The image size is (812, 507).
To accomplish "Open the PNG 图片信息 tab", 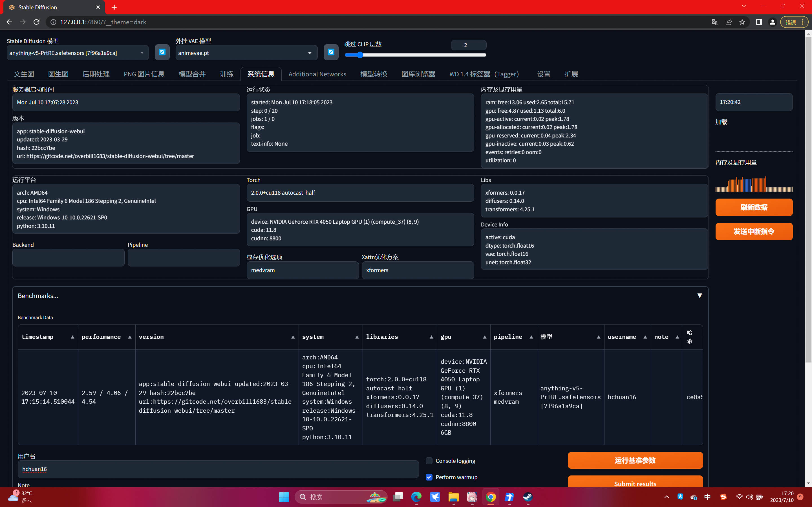I will pyautogui.click(x=144, y=74).
